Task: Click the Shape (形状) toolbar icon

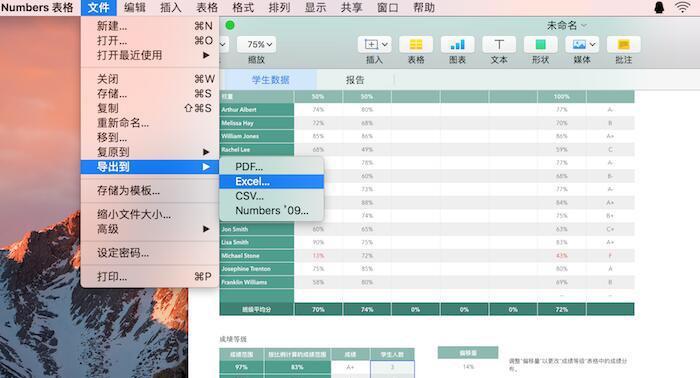Action: [540, 45]
